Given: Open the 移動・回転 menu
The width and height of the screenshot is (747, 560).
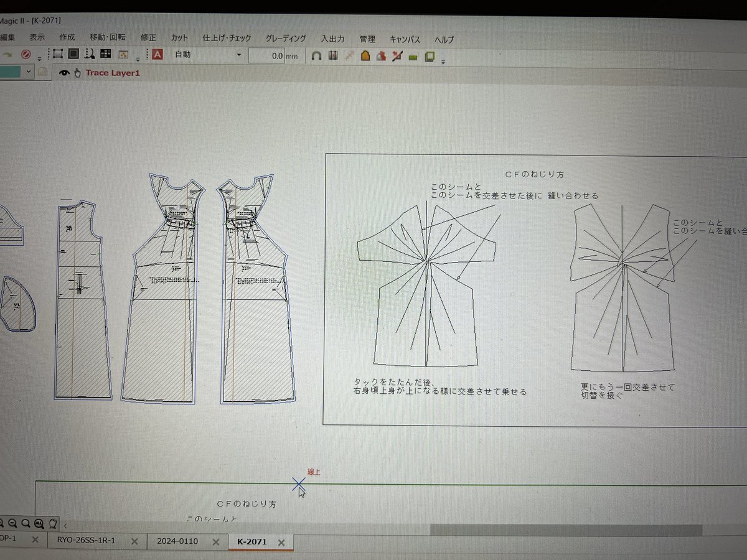Looking at the screenshot, I should pos(107,38).
